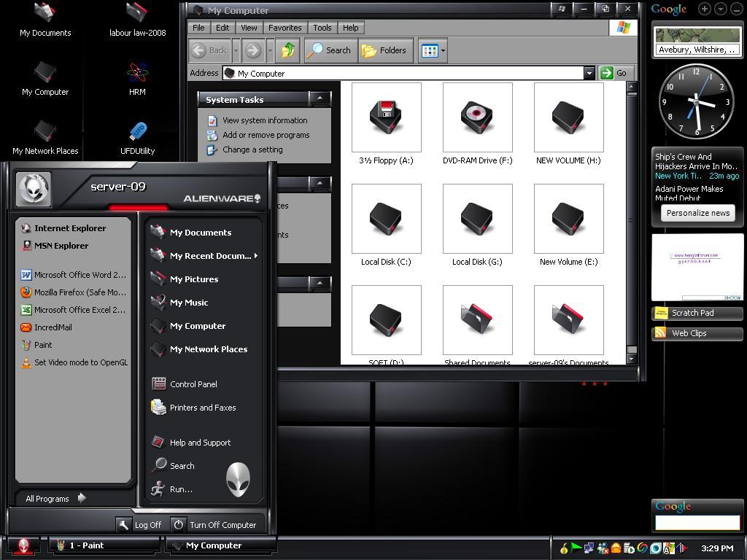Click the Forward arrow toolbar button
Viewport: 747px width, 560px height.
click(x=253, y=50)
